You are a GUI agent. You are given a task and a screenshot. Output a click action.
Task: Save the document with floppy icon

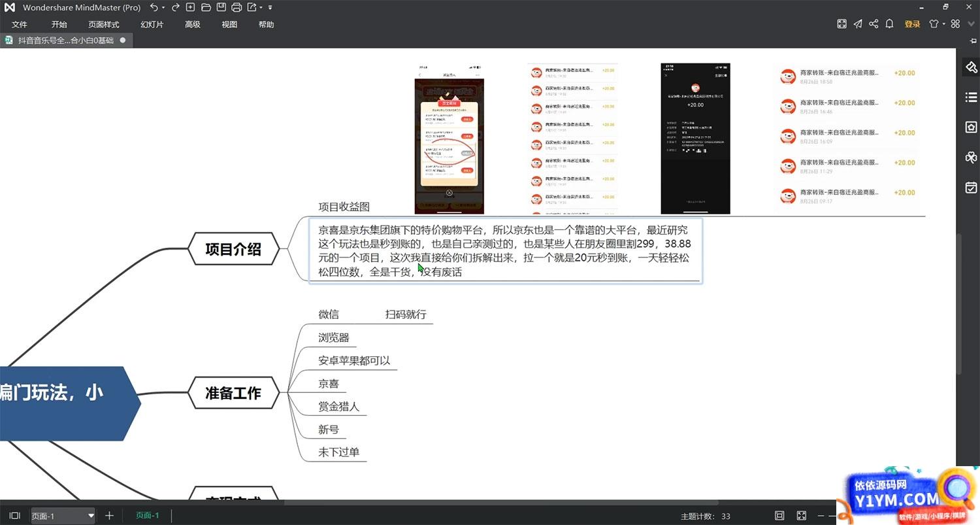point(221,7)
